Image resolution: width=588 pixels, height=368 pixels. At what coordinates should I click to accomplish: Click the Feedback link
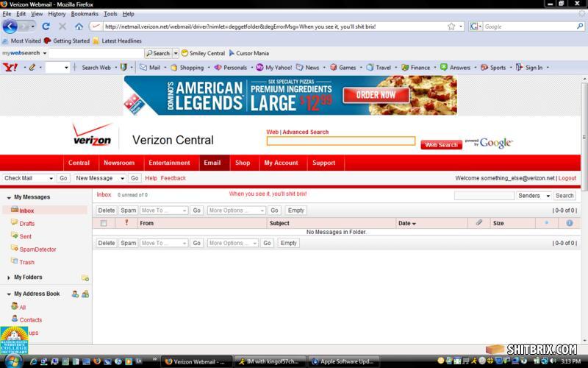coord(173,178)
